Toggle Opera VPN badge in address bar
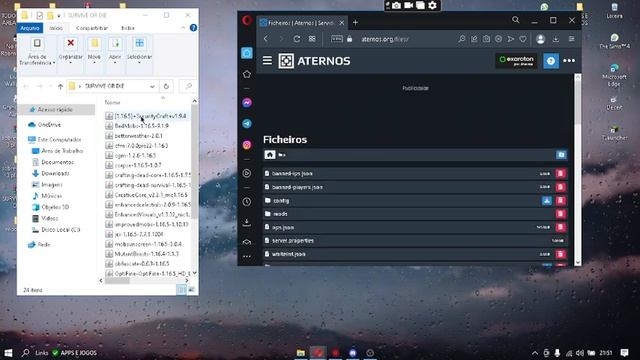 tap(337, 39)
